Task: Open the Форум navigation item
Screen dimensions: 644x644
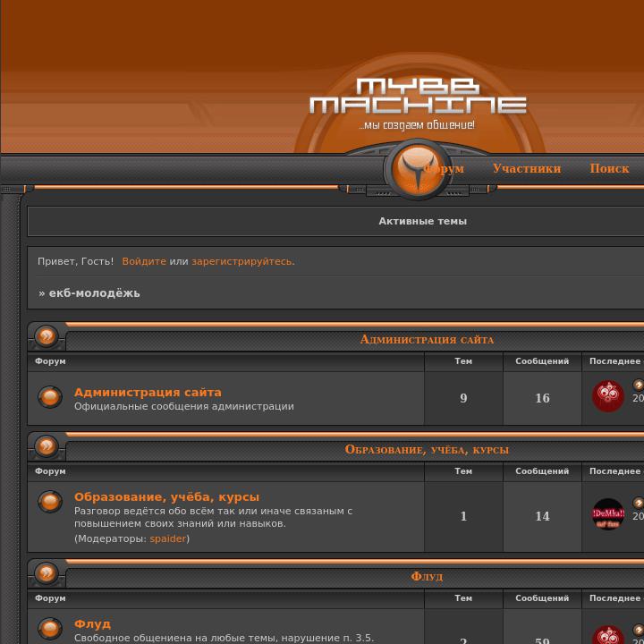Action: (x=444, y=168)
